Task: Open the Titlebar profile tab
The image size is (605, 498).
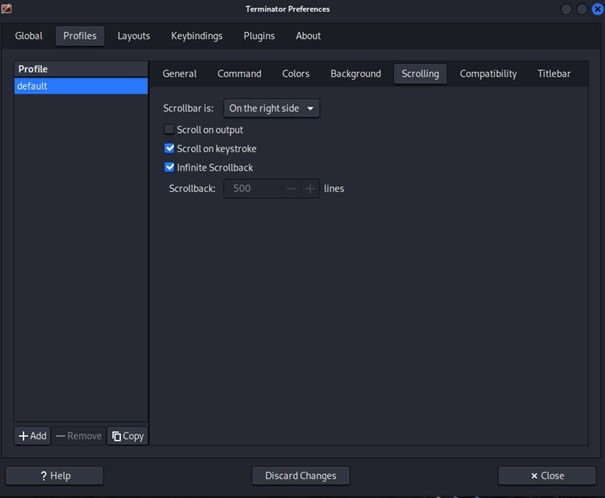Action: tap(553, 74)
